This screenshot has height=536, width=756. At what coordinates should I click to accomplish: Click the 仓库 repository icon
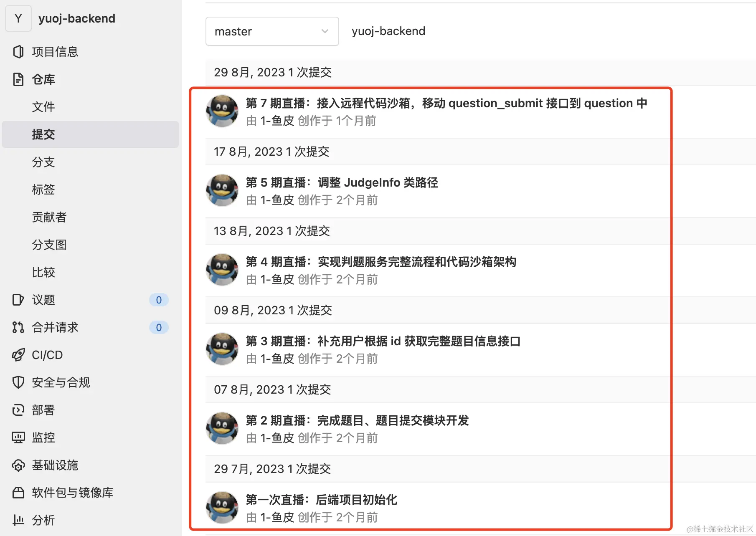coord(18,79)
